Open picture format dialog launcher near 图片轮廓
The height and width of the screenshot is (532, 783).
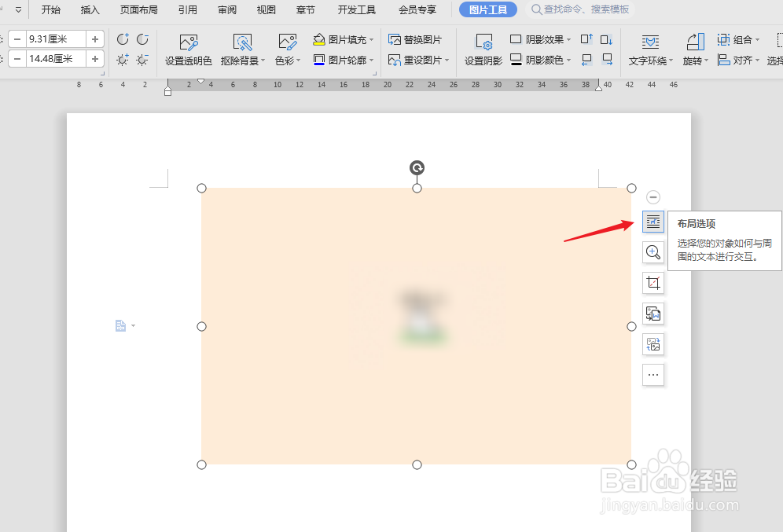point(374,73)
